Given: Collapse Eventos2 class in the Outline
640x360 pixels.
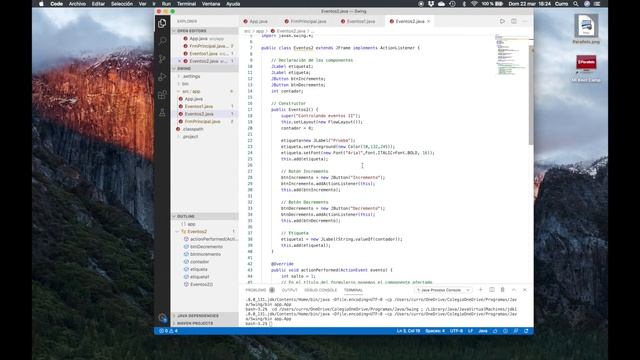Looking at the screenshot, I should 178,231.
